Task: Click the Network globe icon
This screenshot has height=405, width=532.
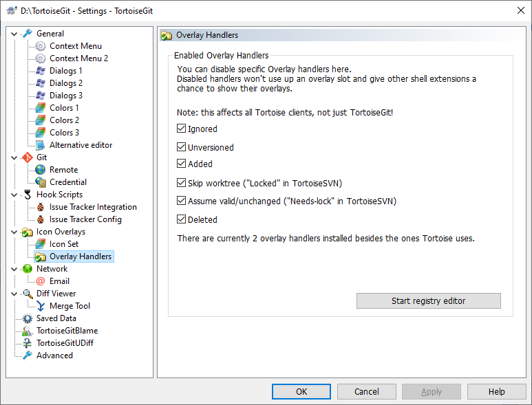Action: (28, 269)
